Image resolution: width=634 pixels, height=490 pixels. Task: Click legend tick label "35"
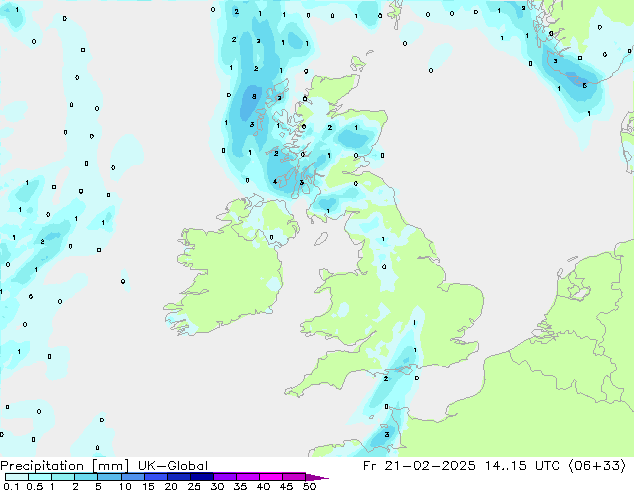240,486
